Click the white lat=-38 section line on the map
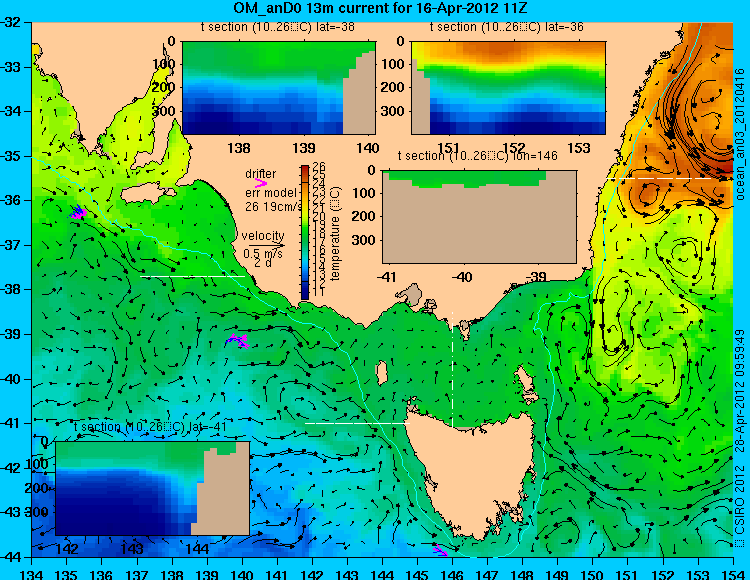Screen dimensions: 750x580 pos(192,276)
